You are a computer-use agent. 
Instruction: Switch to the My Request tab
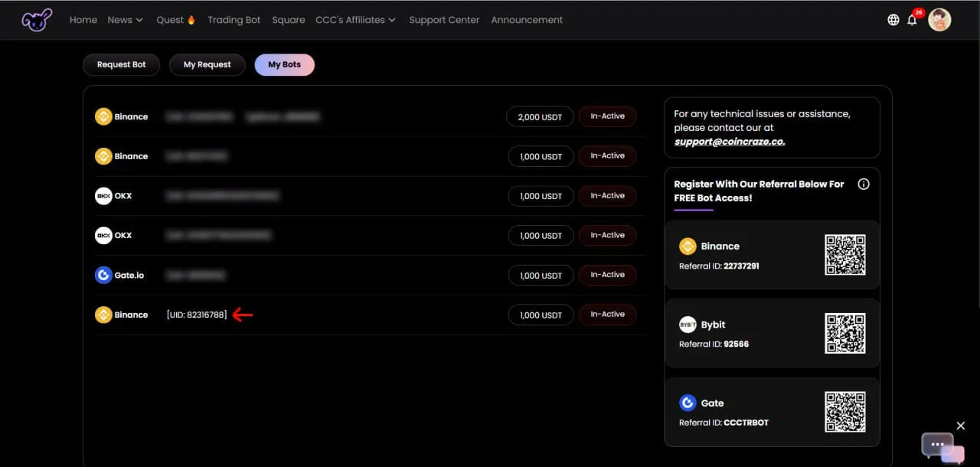pyautogui.click(x=207, y=65)
